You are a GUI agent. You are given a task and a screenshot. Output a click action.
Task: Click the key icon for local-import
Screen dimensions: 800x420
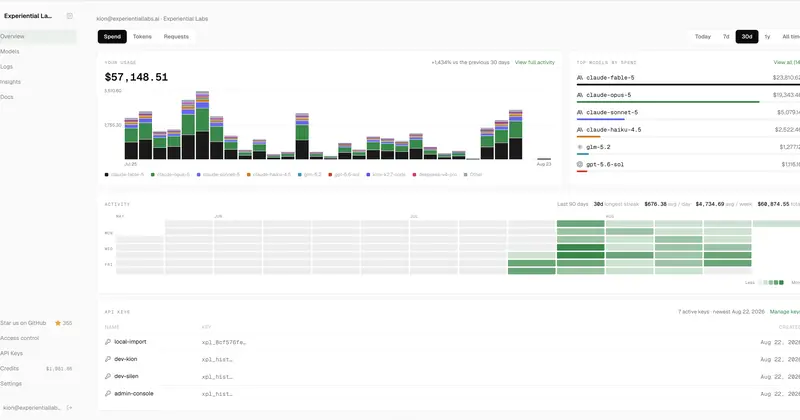click(108, 342)
